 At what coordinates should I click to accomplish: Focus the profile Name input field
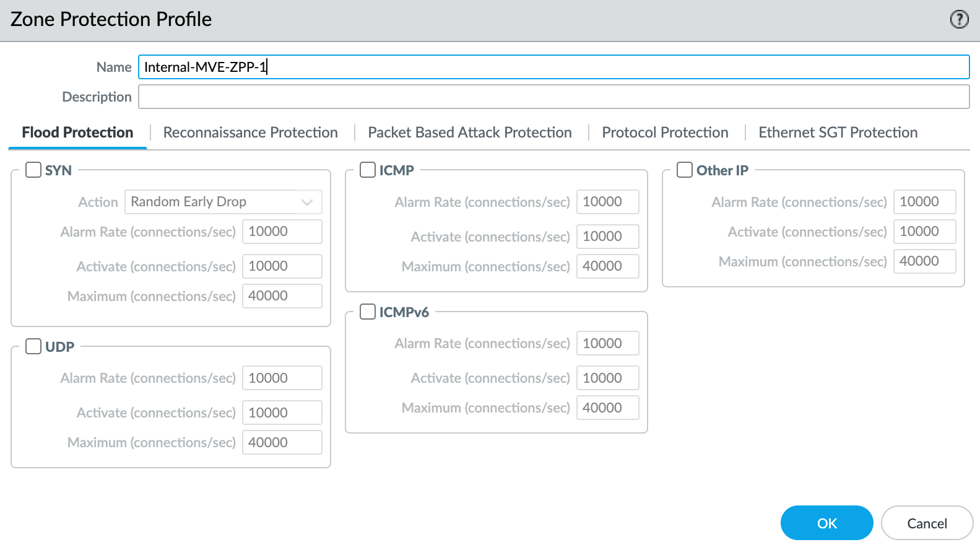click(553, 67)
